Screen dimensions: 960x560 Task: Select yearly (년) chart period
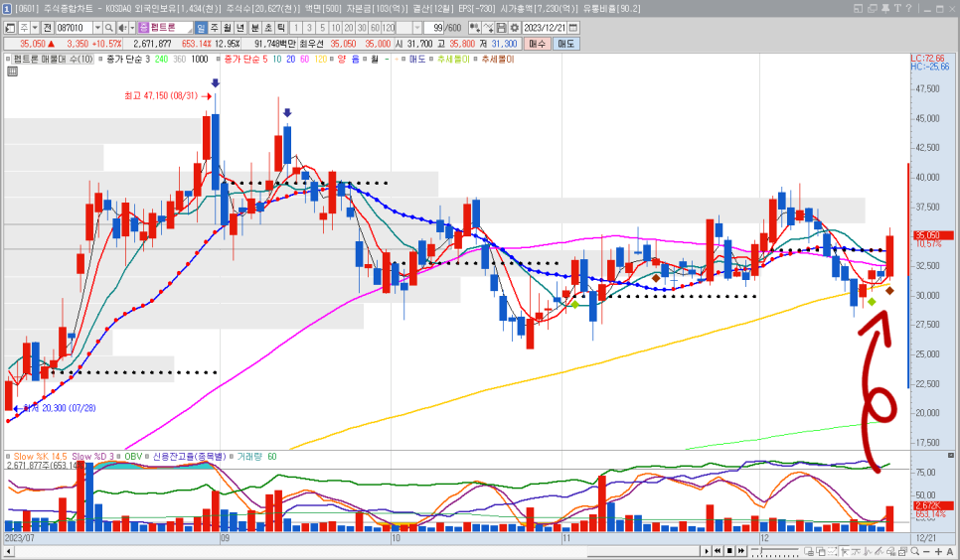[x=240, y=28]
